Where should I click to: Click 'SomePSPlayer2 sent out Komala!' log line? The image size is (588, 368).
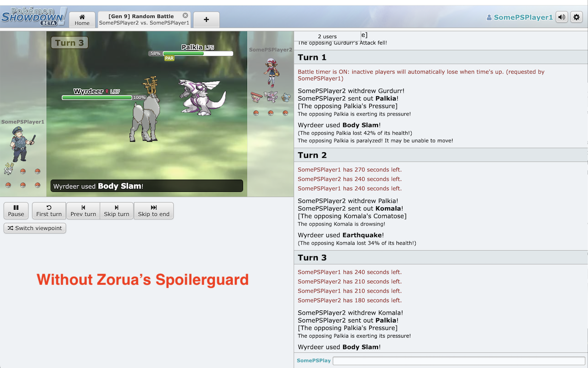(350, 209)
